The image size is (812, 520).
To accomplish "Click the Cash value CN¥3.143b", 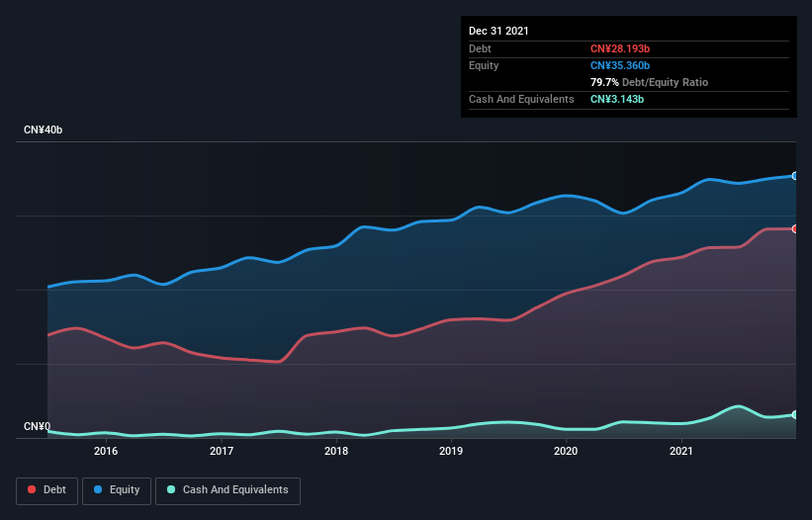I will click(617, 99).
